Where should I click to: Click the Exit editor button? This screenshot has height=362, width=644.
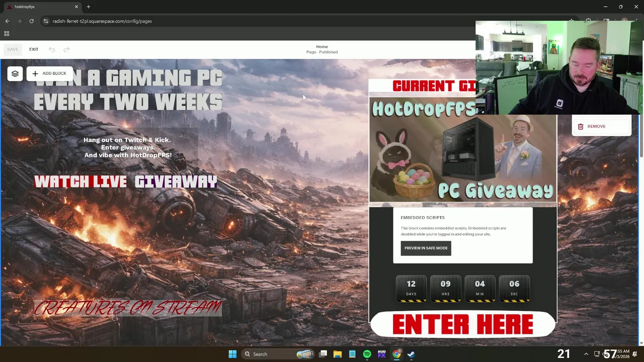click(x=34, y=49)
